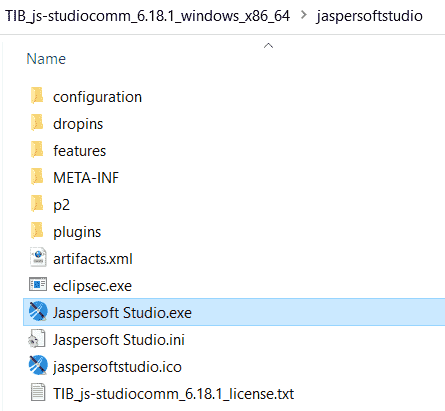Click the configuration folder icon

[37, 96]
